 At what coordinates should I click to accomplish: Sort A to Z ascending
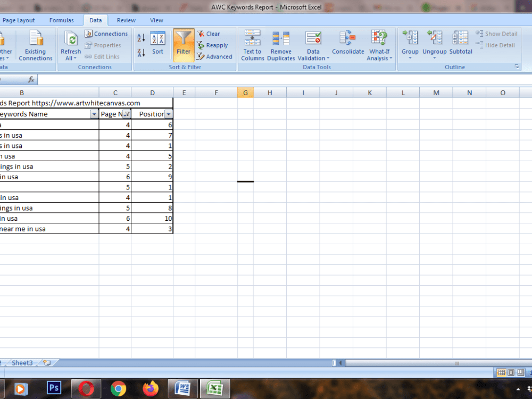pyautogui.click(x=141, y=37)
